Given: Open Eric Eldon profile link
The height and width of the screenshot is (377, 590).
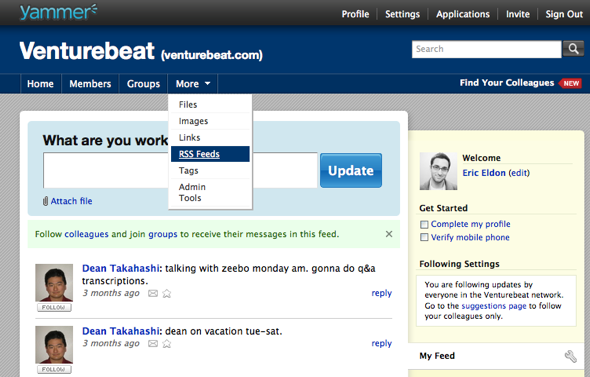Looking at the screenshot, I should 484,173.
